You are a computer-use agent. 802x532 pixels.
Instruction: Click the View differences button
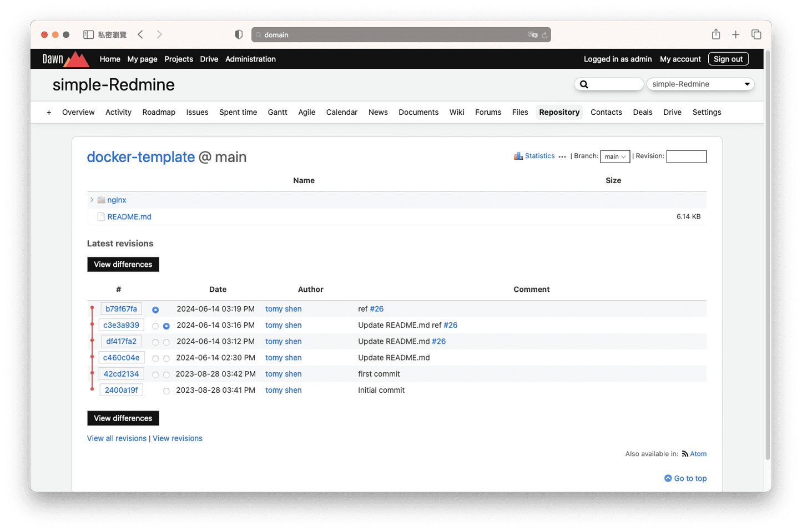click(x=123, y=264)
